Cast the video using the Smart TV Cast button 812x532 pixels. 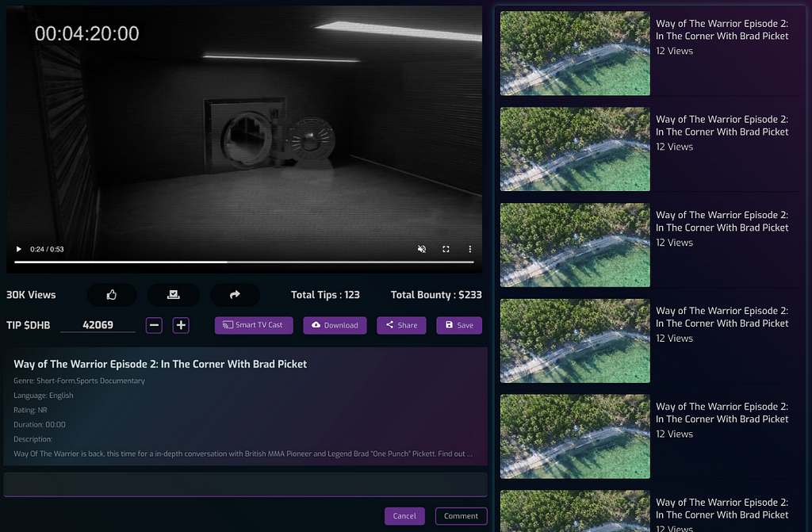[254, 325]
